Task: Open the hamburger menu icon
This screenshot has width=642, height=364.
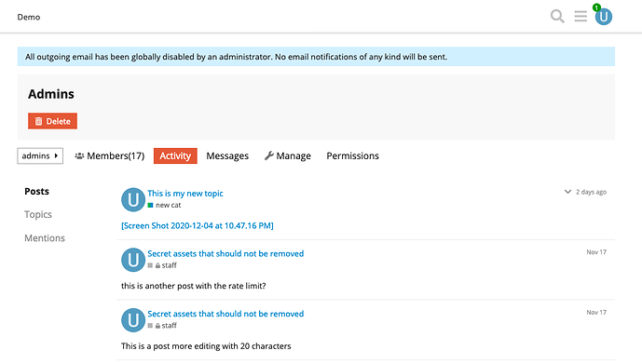Action: pyautogui.click(x=581, y=17)
